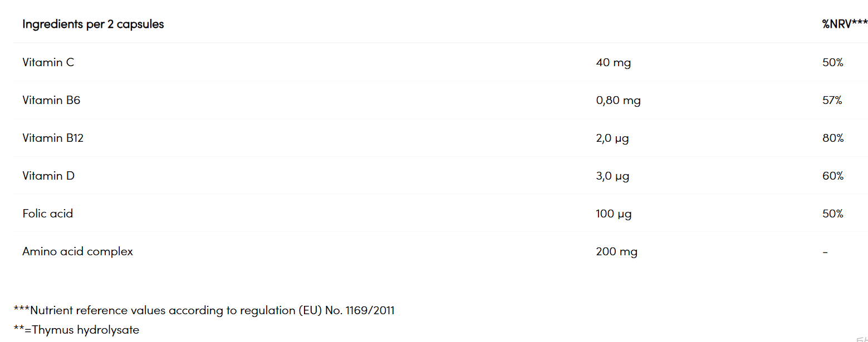Click the 40 mg amount for Vitamin C
868x342 pixels.
(613, 62)
